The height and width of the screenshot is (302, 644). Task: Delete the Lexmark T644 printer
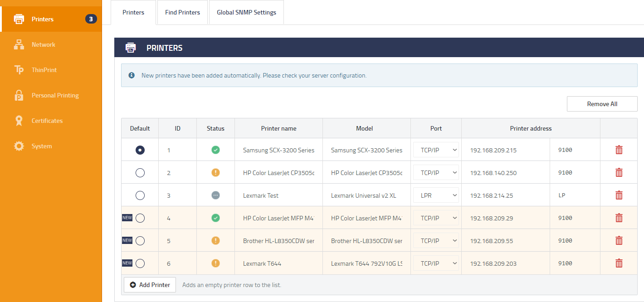coord(619,263)
